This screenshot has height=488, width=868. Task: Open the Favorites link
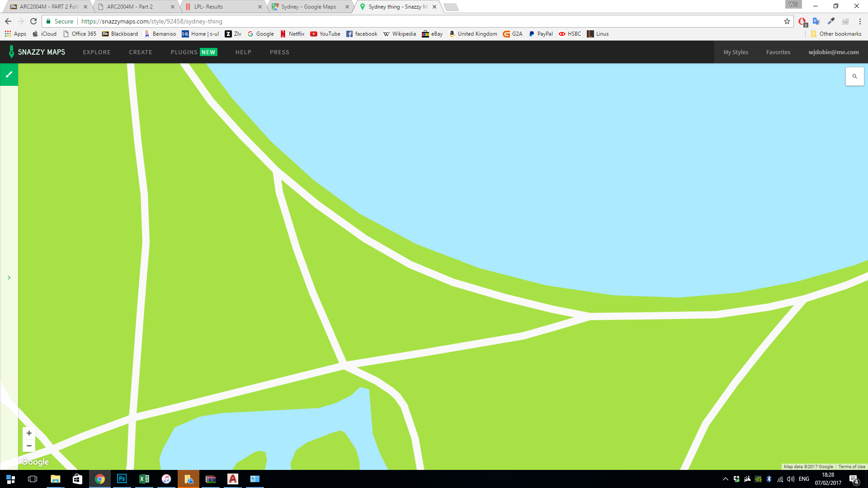coord(778,52)
